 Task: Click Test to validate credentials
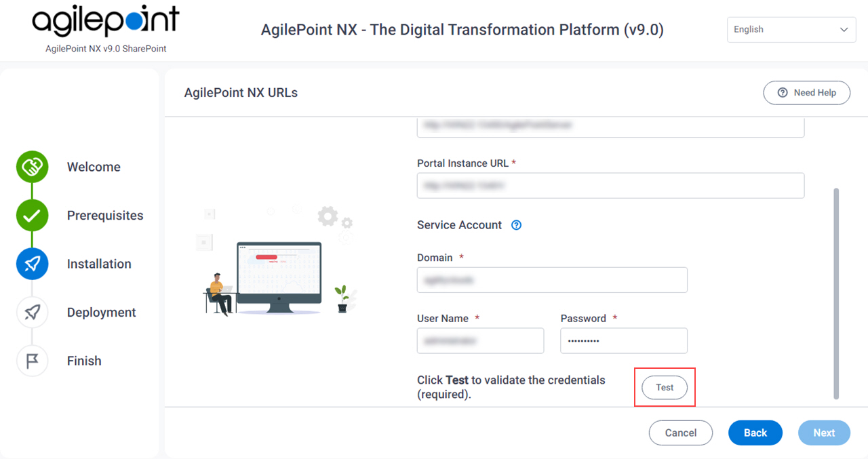tap(665, 388)
